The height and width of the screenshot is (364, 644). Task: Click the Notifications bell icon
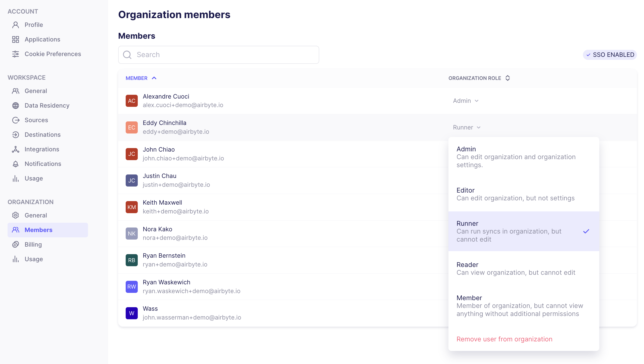(16, 164)
